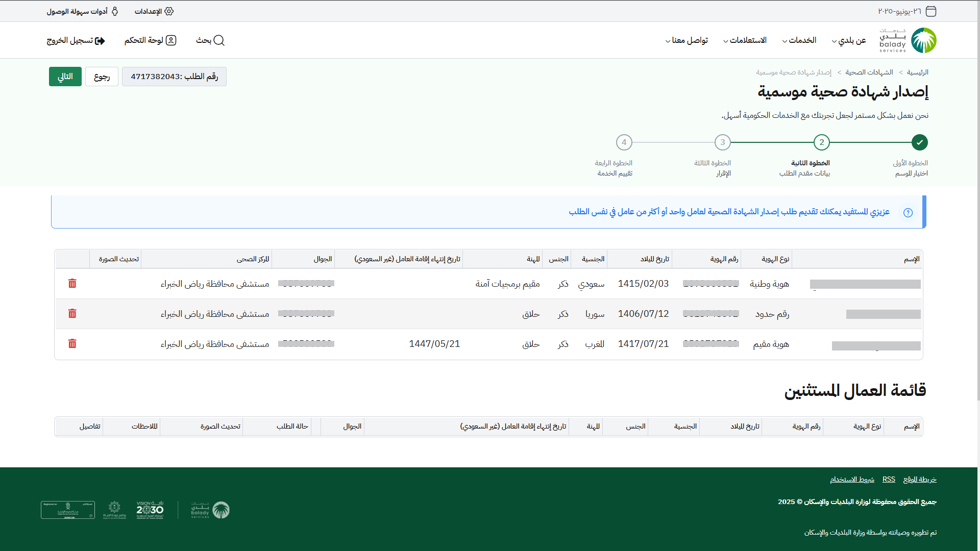Go to الشهادات الصحية breadcrumb link
Image resolution: width=980 pixels, height=551 pixels.
(869, 72)
